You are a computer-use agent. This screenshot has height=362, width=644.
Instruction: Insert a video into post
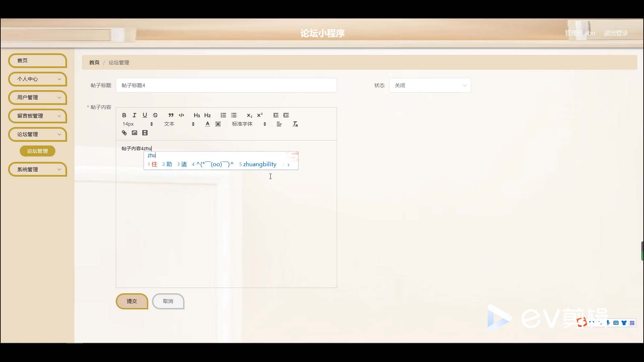click(x=145, y=133)
